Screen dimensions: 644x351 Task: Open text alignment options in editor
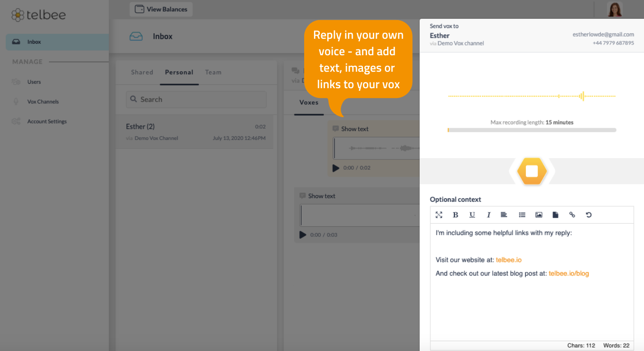pos(504,215)
